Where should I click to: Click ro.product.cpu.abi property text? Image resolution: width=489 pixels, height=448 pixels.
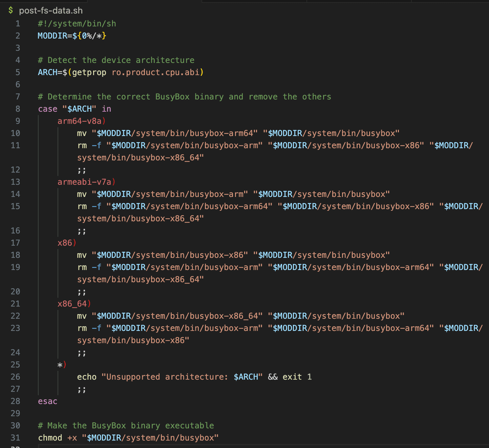(155, 72)
